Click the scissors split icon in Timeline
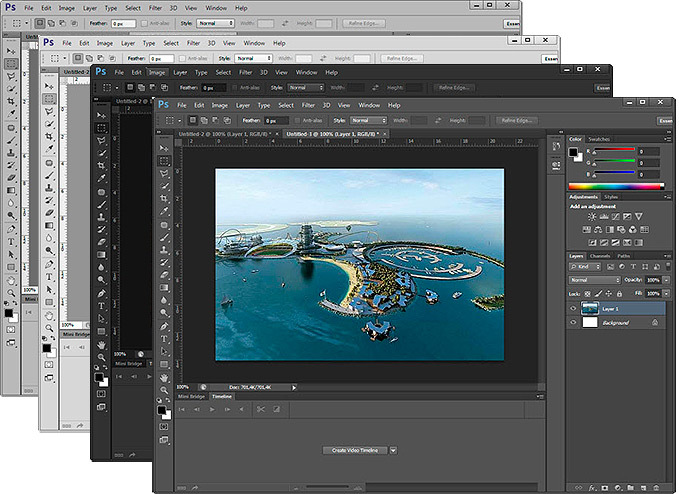Screen dimensions: 679x494 261,409
